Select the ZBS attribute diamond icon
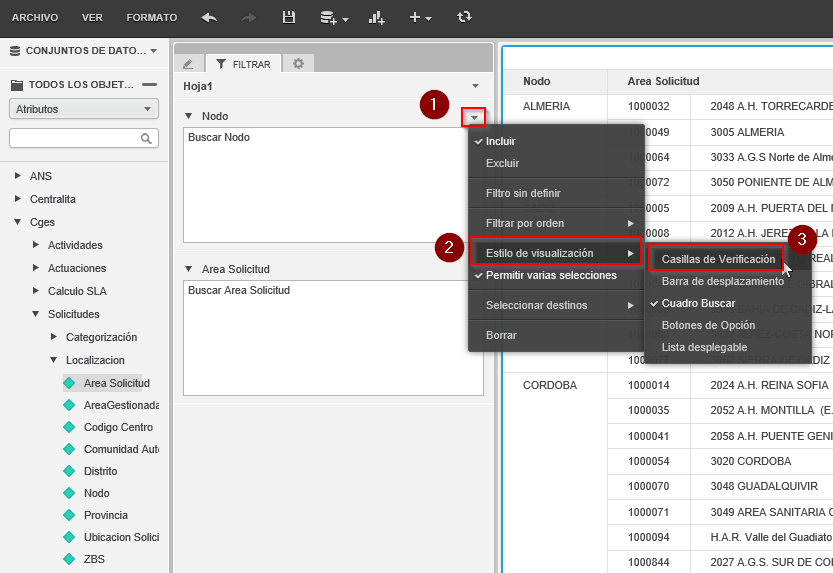The image size is (833, 573). 69,559
